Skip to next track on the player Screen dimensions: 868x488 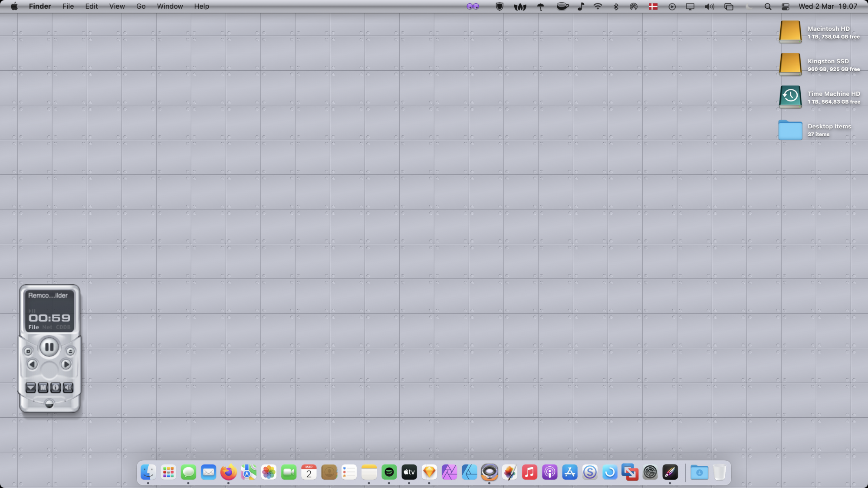coord(66,364)
